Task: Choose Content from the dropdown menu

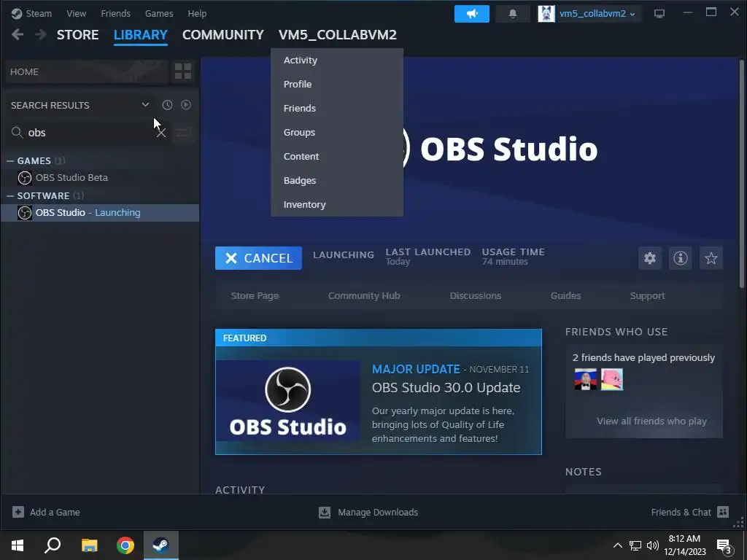Action: pyautogui.click(x=337, y=156)
